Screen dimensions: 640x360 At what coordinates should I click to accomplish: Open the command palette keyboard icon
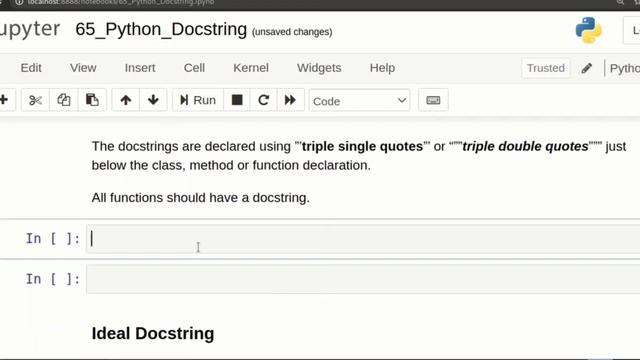(x=433, y=100)
